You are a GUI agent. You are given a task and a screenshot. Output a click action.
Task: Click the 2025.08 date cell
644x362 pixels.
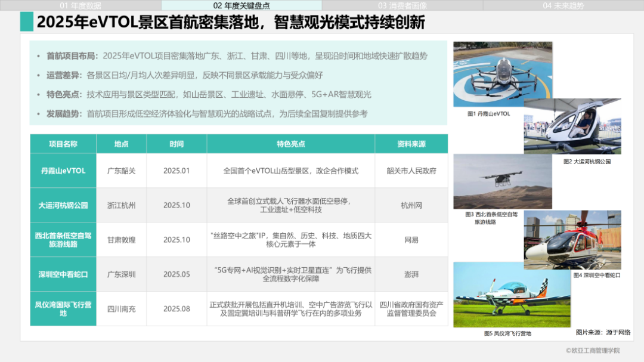pos(177,308)
